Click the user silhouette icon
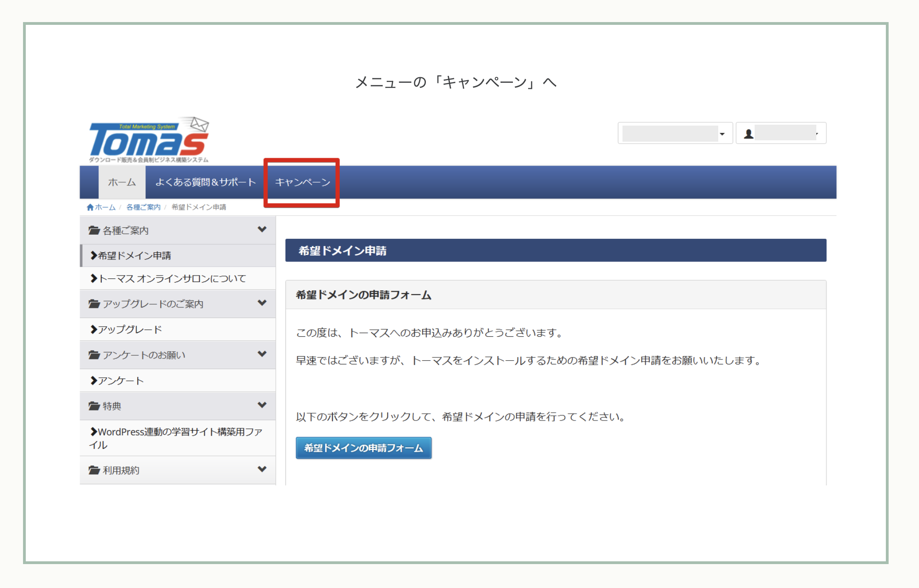This screenshot has width=919, height=588. point(749,134)
